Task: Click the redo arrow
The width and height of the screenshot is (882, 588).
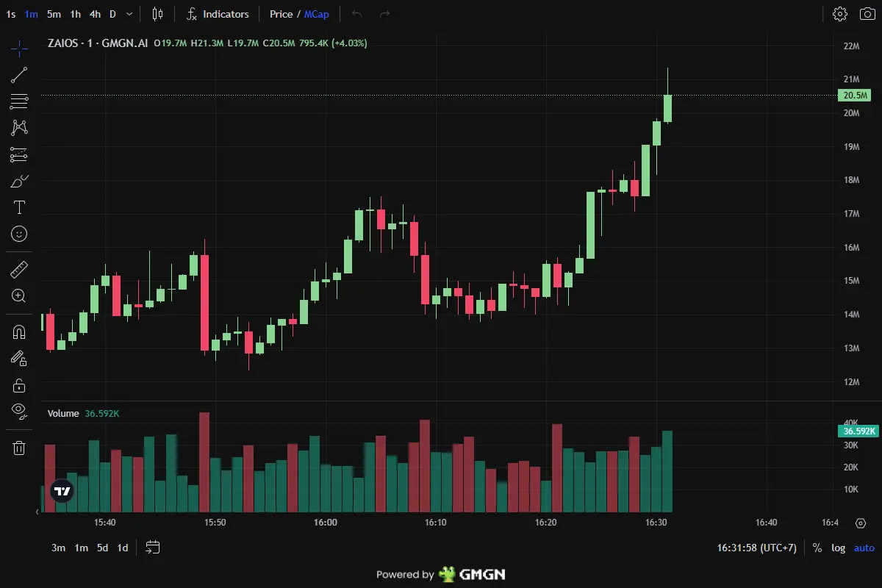Action: (x=384, y=14)
